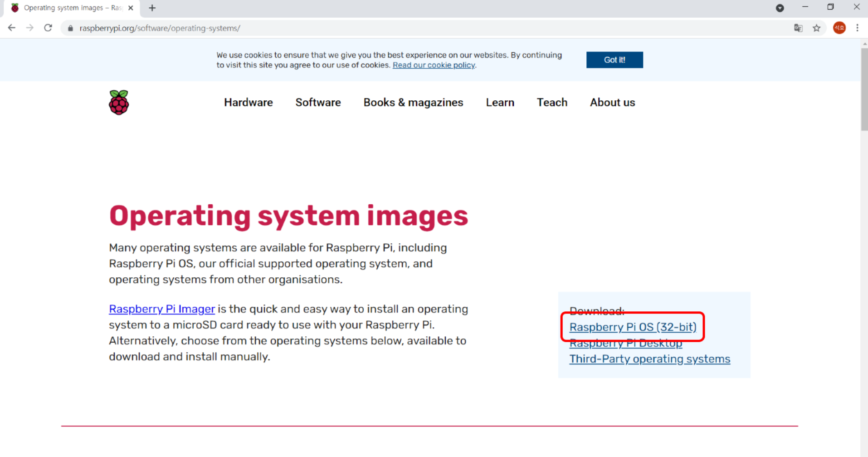Click the browser back arrow

[12, 28]
